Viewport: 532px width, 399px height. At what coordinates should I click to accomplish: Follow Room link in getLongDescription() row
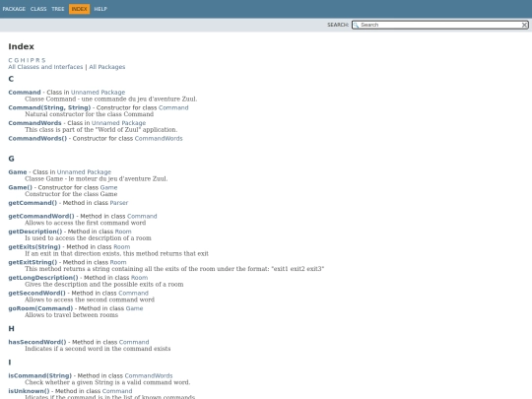[x=140, y=278]
